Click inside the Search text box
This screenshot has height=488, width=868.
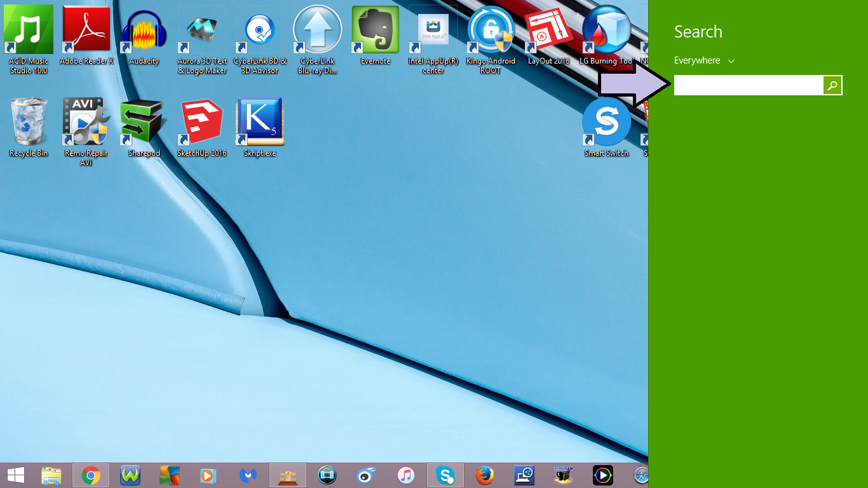749,85
